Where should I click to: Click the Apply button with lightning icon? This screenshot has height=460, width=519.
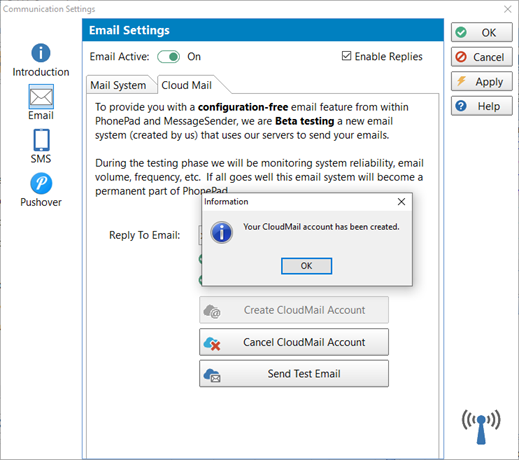(x=481, y=82)
